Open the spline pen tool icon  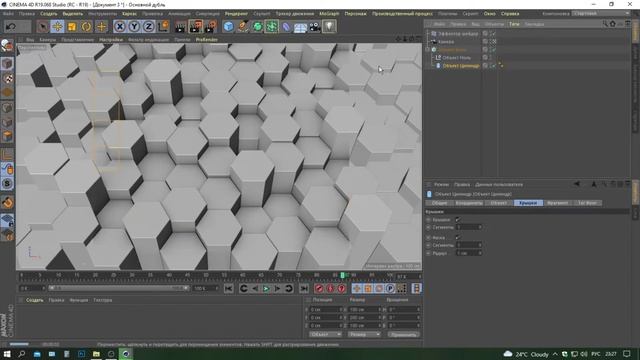[x=243, y=27]
